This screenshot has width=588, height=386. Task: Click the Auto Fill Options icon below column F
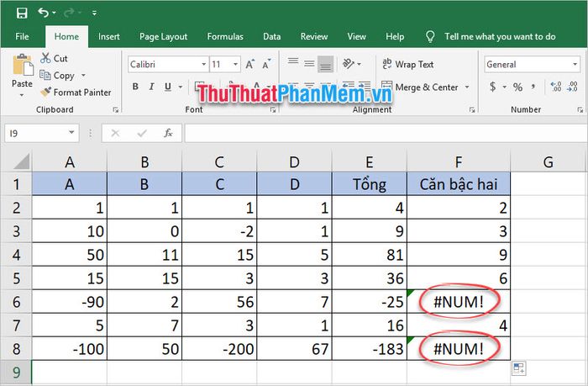(518, 368)
